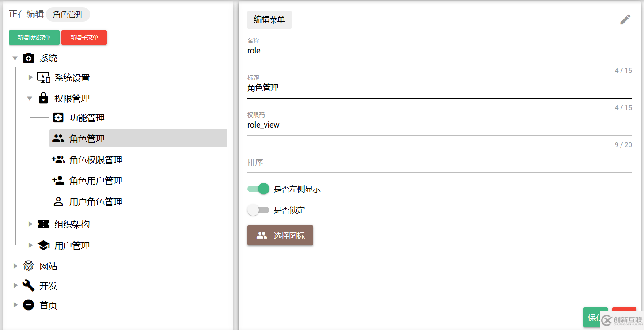This screenshot has height=330, width=644.
Task: Click the 新增子菜单 red button
Action: pos(84,38)
